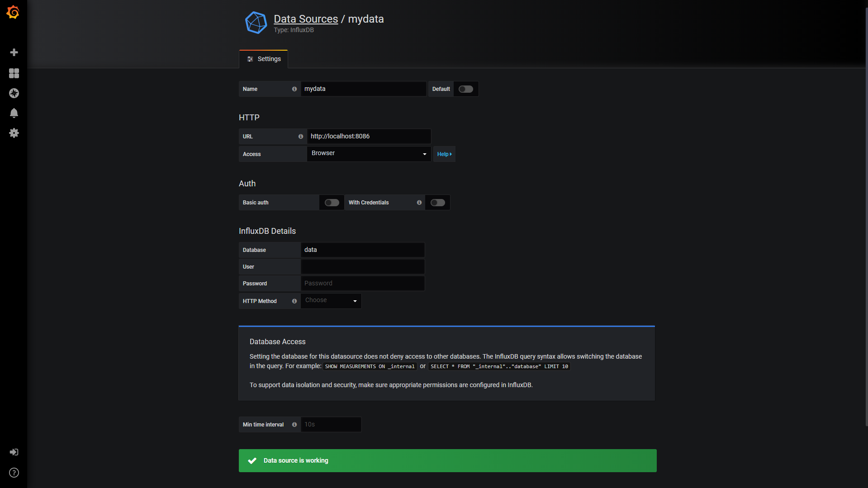Screen dimensions: 868x488
Task: Expand the HTTP Method Choose dropdown
Action: 331,301
